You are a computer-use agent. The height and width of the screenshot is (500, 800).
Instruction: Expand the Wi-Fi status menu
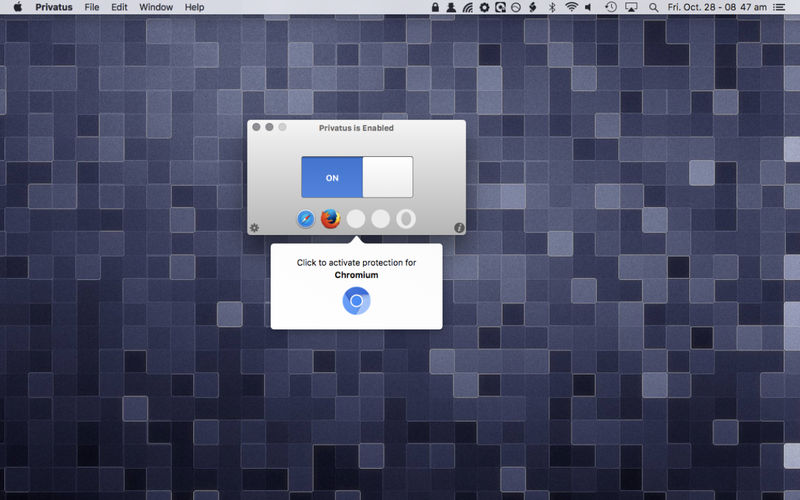(572, 7)
